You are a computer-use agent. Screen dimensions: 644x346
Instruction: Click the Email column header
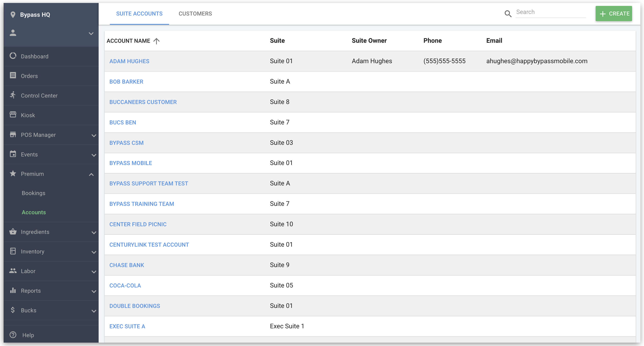(494, 40)
